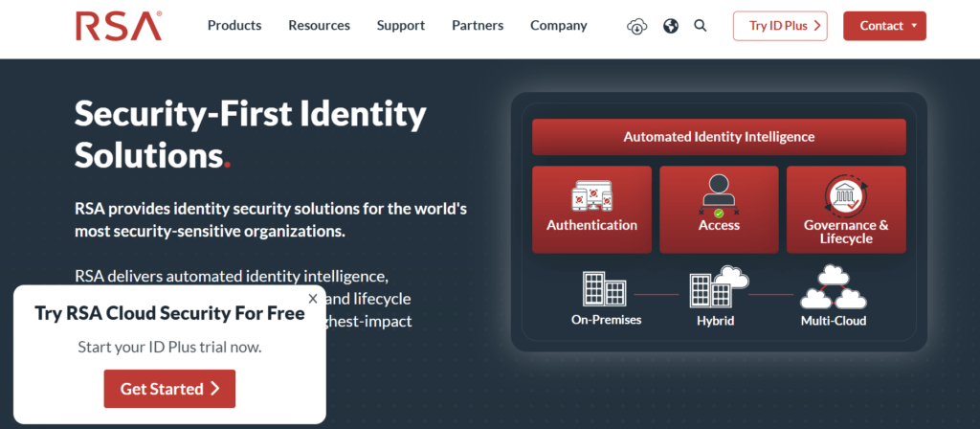Click the 'Try RSA Cloud Security For Free' heading

pos(169,313)
